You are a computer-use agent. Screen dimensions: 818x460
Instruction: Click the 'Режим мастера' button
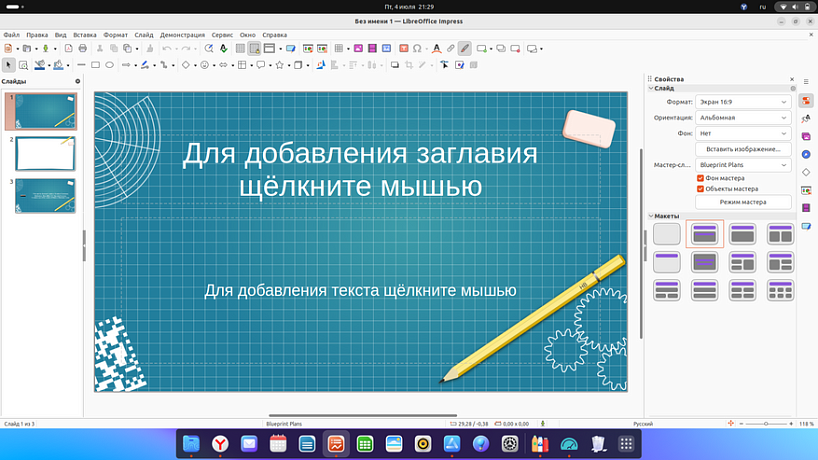click(x=743, y=201)
